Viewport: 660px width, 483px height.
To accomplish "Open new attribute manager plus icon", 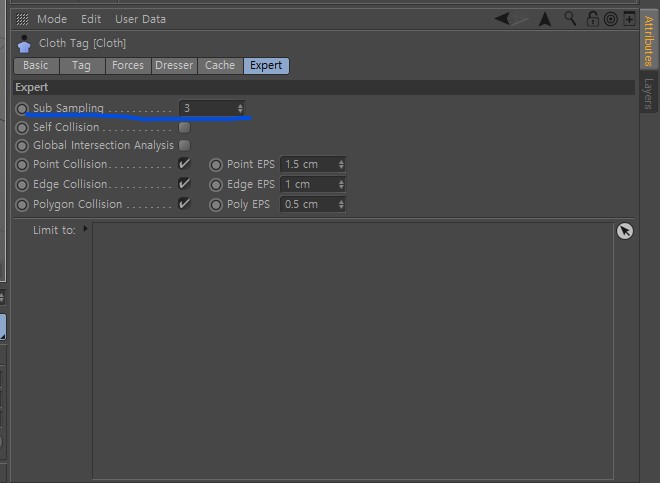I will [x=629, y=19].
